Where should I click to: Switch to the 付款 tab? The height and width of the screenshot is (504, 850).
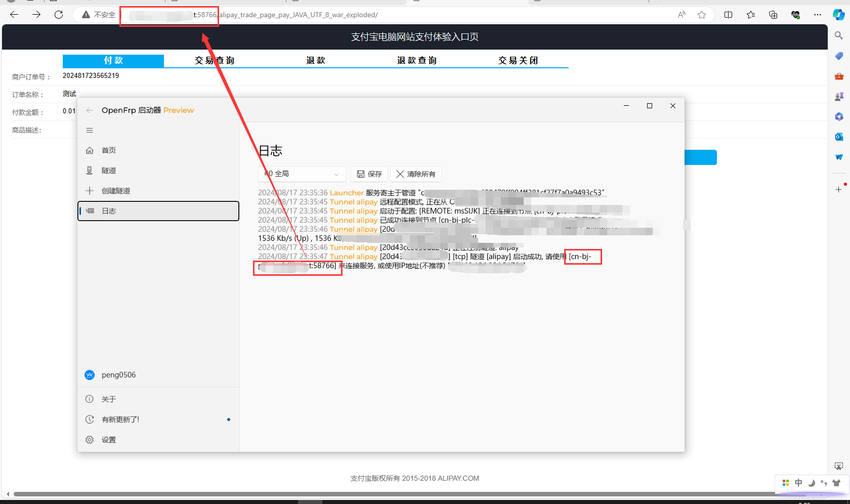click(x=113, y=61)
